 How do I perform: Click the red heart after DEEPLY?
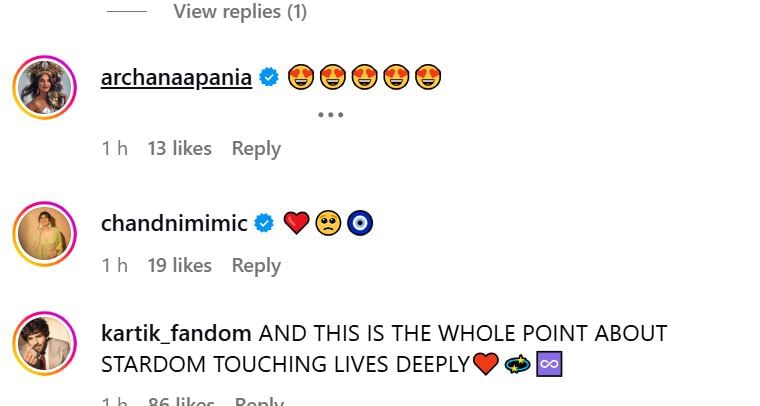[485, 365]
